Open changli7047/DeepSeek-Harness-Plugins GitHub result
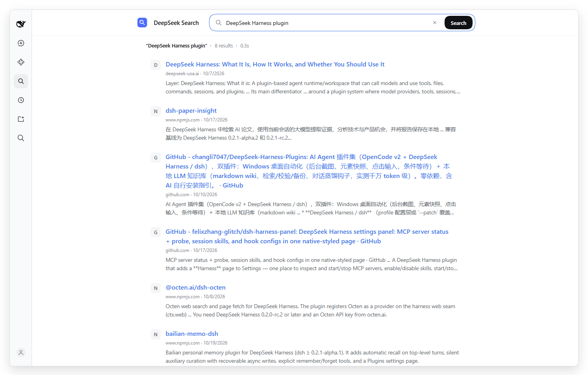The width and height of the screenshot is (588, 375). click(x=309, y=171)
